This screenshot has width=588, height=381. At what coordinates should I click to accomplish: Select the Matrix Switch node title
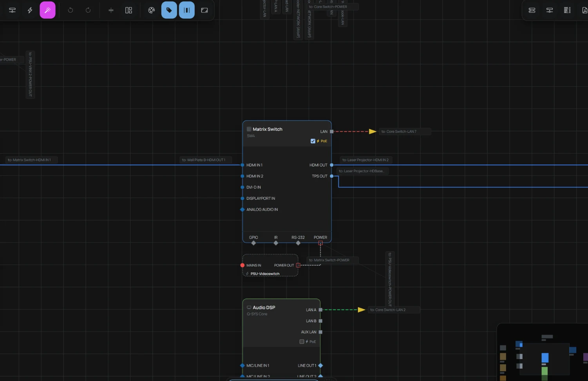(267, 129)
